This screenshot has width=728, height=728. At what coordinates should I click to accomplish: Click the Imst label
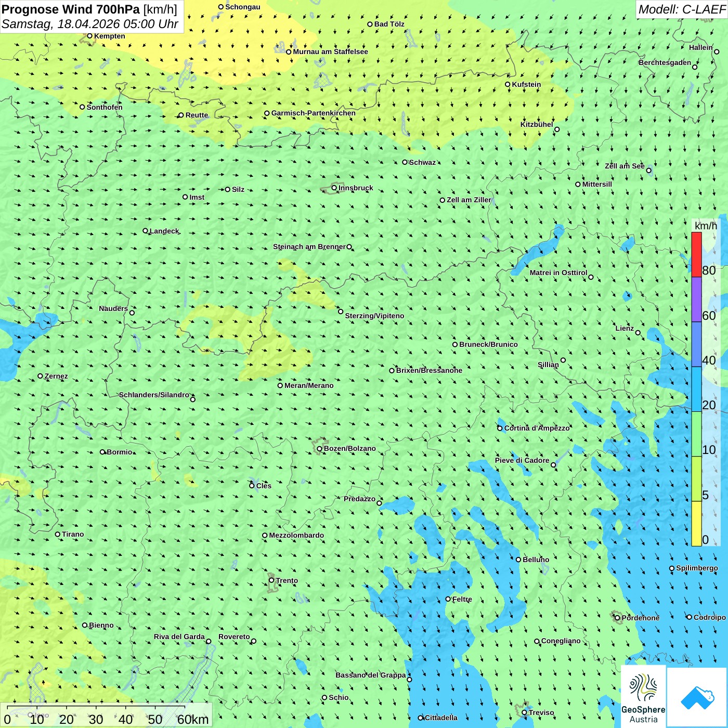click(x=197, y=197)
